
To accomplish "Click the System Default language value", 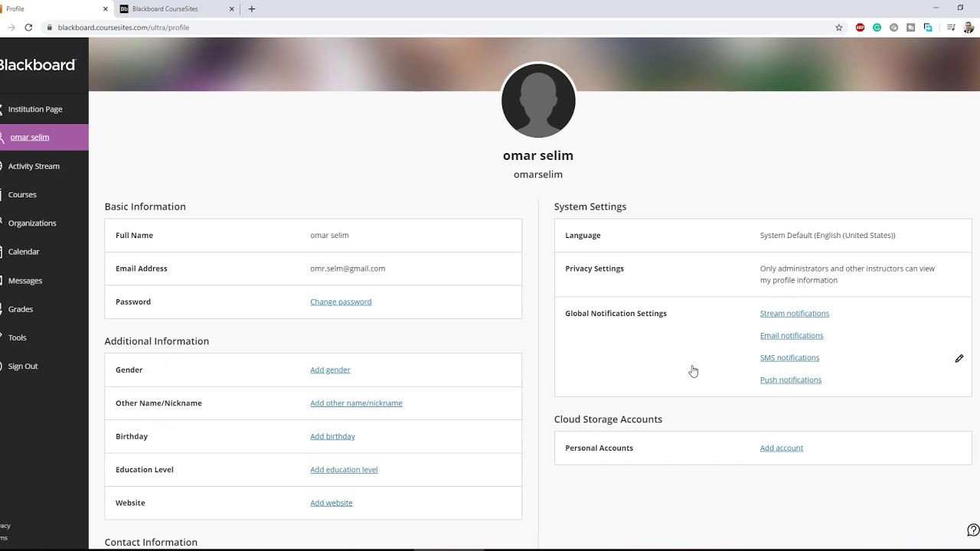I will click(x=828, y=236).
